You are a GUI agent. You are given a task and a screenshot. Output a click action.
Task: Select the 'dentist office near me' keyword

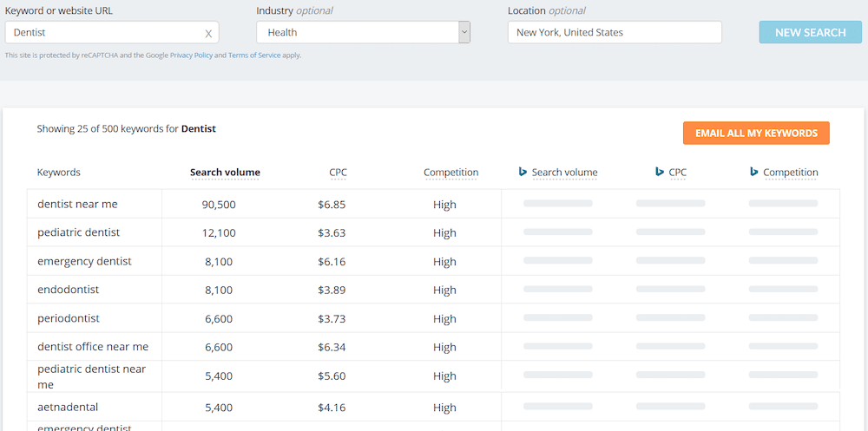point(93,348)
